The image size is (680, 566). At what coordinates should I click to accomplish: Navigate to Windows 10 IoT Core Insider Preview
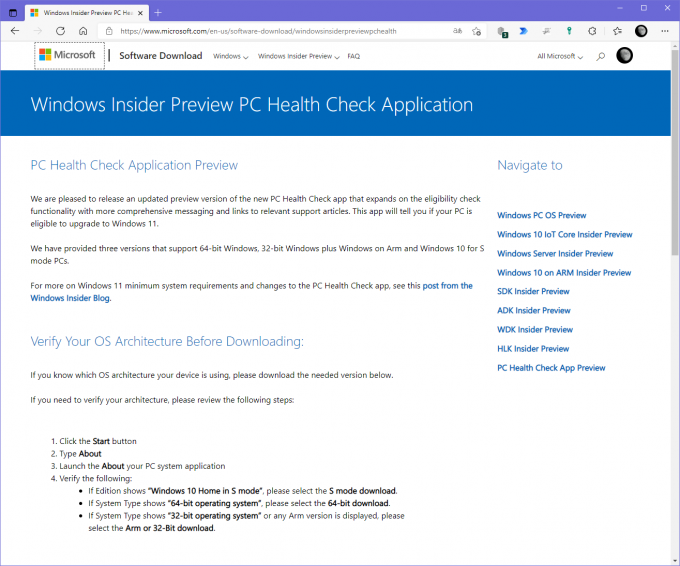tap(565, 234)
